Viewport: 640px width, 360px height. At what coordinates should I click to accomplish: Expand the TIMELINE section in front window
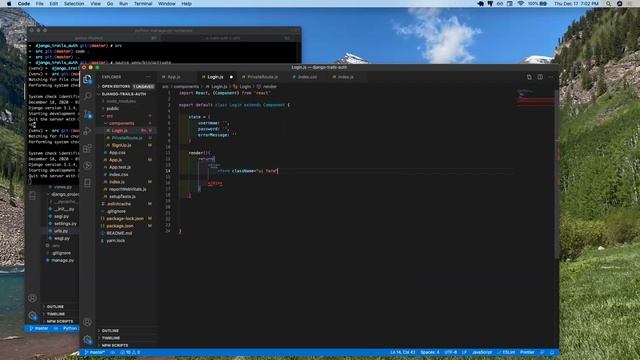pos(111,338)
